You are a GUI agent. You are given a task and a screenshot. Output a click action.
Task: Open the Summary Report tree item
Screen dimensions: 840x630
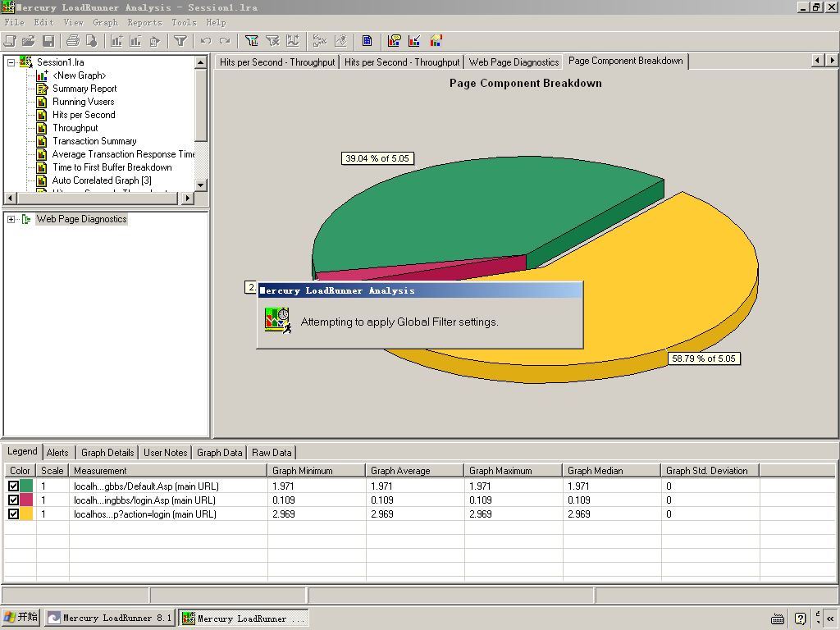[84, 89]
